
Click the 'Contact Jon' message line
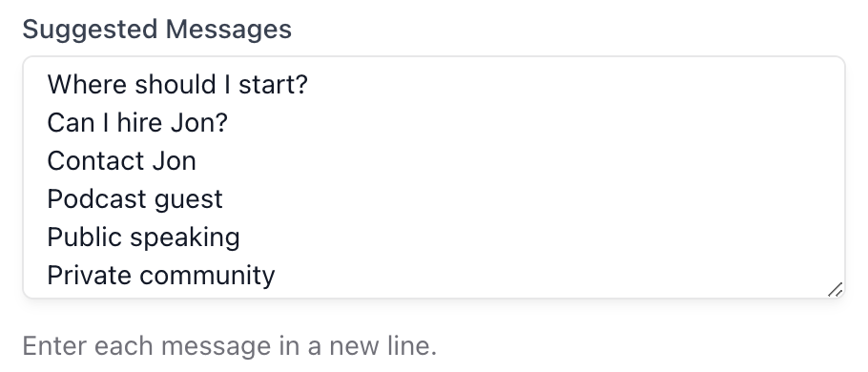click(121, 161)
